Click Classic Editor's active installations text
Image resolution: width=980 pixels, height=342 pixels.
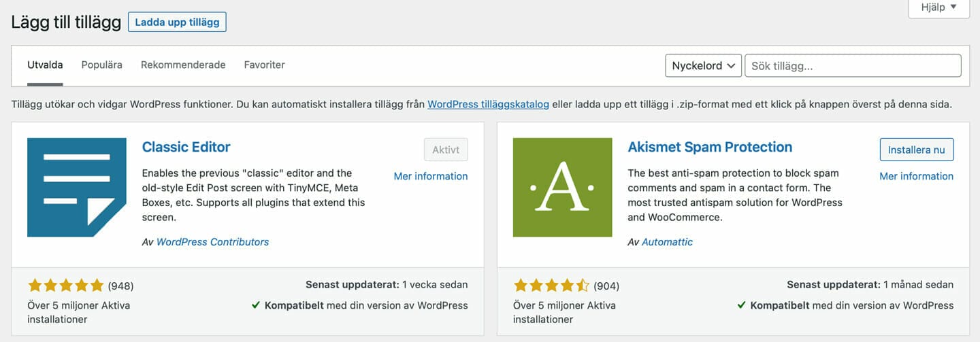coord(78,312)
